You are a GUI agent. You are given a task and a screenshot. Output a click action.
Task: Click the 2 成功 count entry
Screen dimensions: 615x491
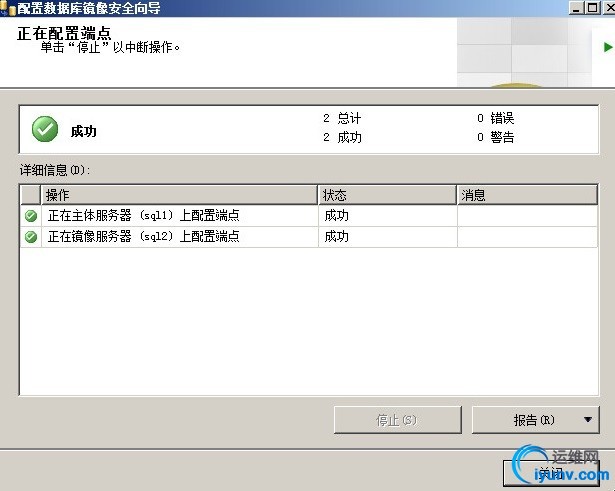[342, 137]
